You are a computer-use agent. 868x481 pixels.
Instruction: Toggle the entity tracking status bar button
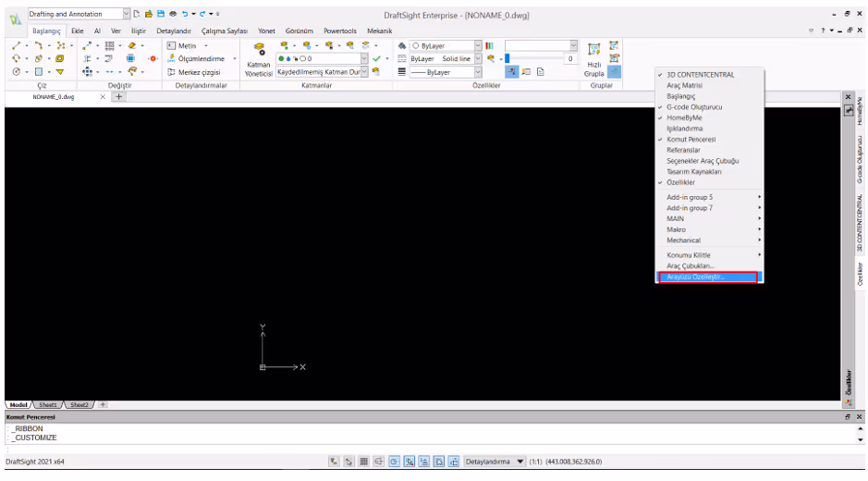pyautogui.click(x=424, y=461)
